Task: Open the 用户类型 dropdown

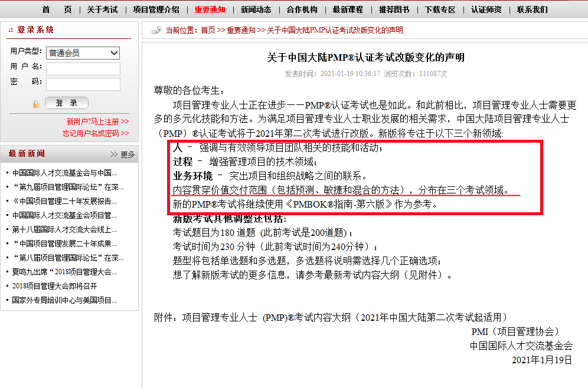Action: 83,53
